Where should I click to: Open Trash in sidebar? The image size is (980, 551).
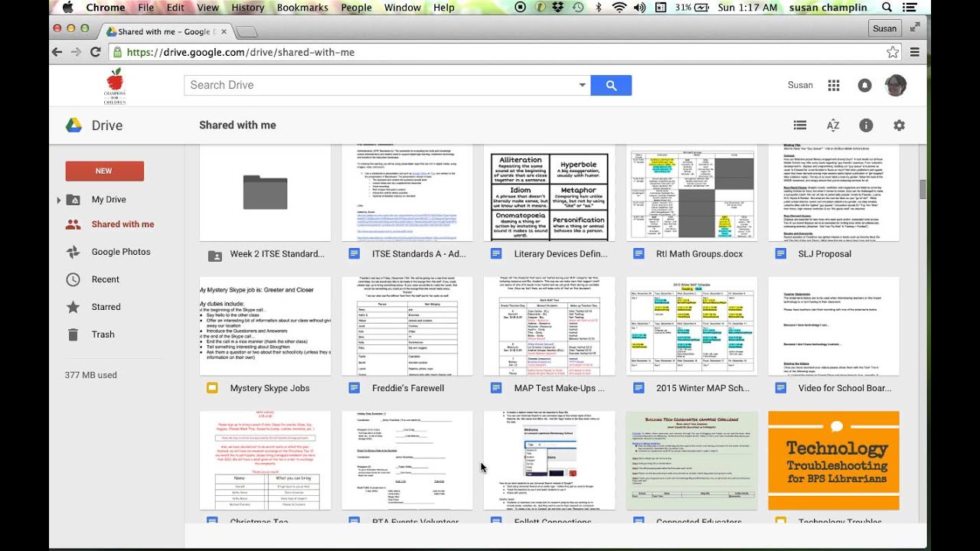tap(103, 334)
